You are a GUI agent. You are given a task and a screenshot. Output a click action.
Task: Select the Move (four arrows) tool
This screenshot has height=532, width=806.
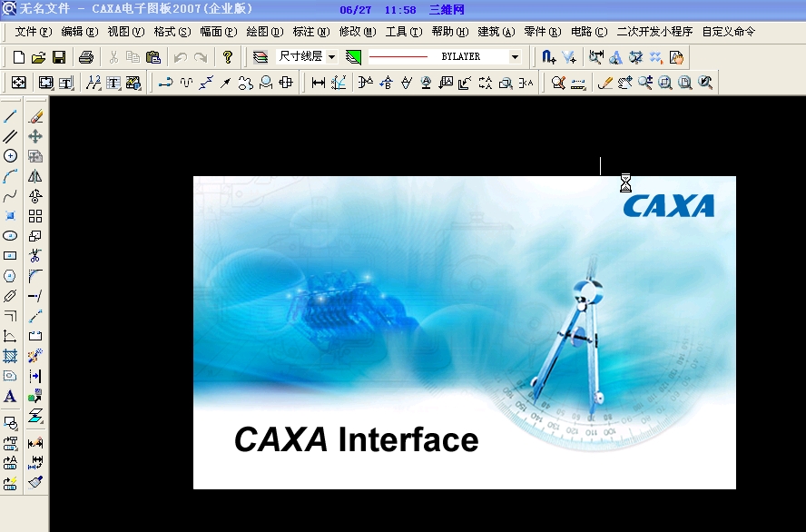coord(35,136)
